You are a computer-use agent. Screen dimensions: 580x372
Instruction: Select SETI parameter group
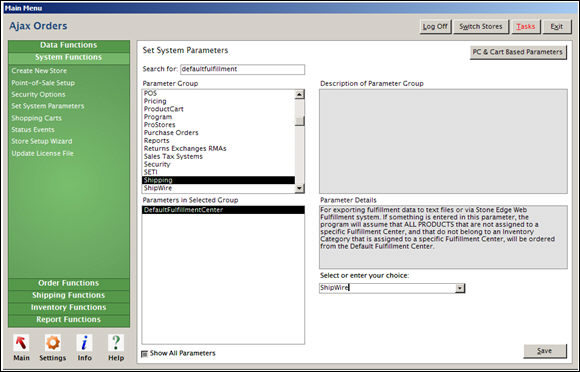pyautogui.click(x=218, y=172)
